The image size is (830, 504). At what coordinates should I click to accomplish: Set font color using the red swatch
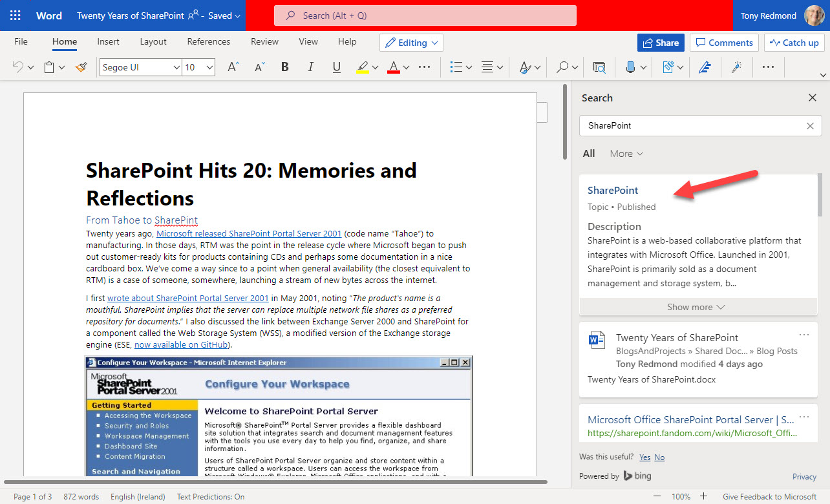(395, 67)
